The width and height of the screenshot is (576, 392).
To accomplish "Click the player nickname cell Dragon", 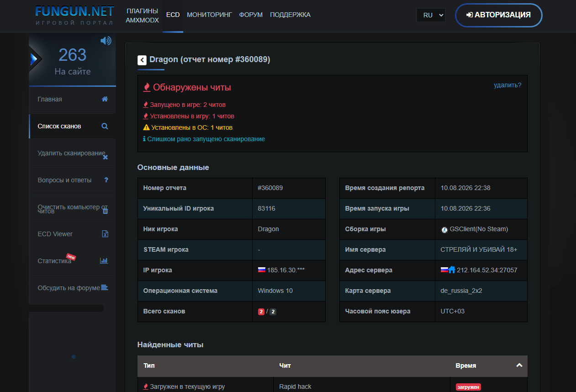I will click(289, 229).
